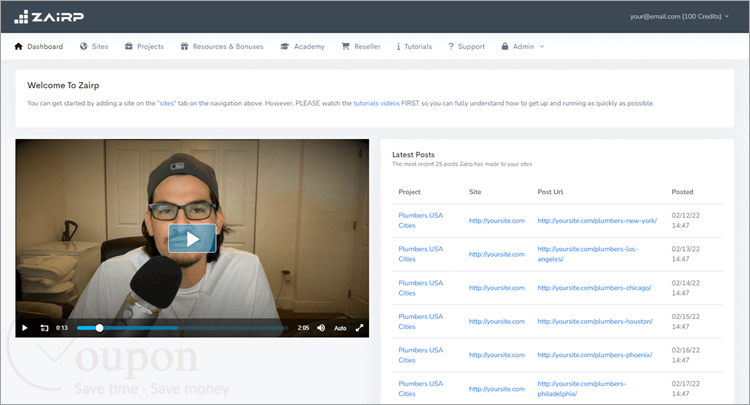Open Resources & Bonuses menu item

[x=222, y=46]
